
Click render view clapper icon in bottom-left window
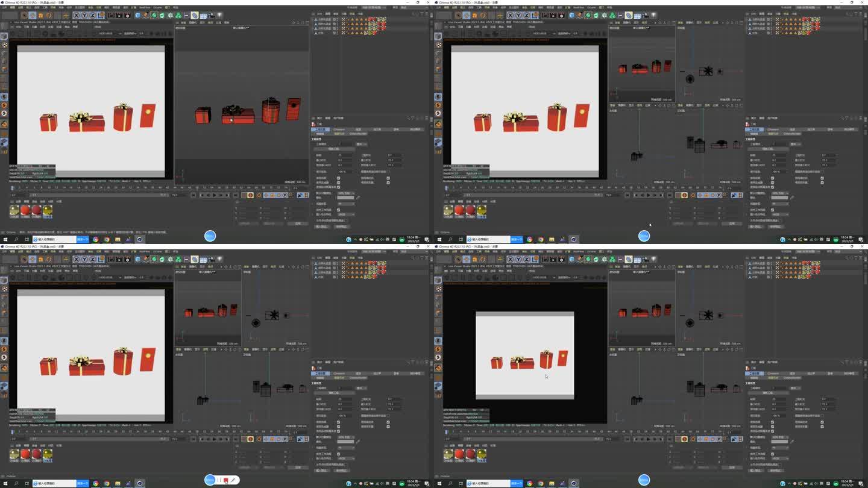(x=111, y=260)
